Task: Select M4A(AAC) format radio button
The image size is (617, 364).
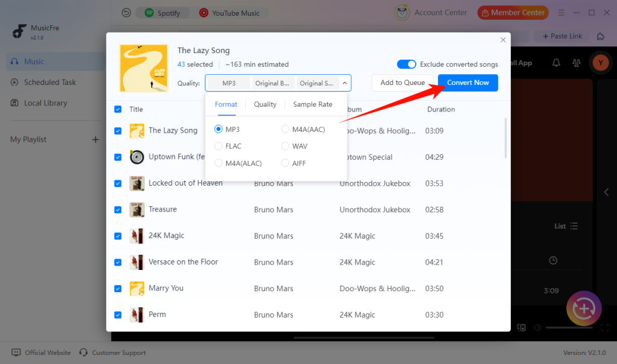Action: 285,129
